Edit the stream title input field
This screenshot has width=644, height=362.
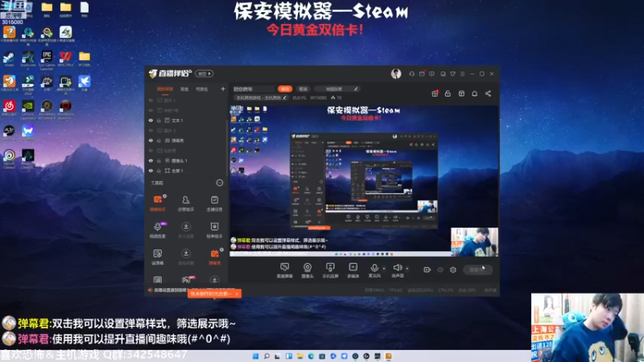click(253, 88)
